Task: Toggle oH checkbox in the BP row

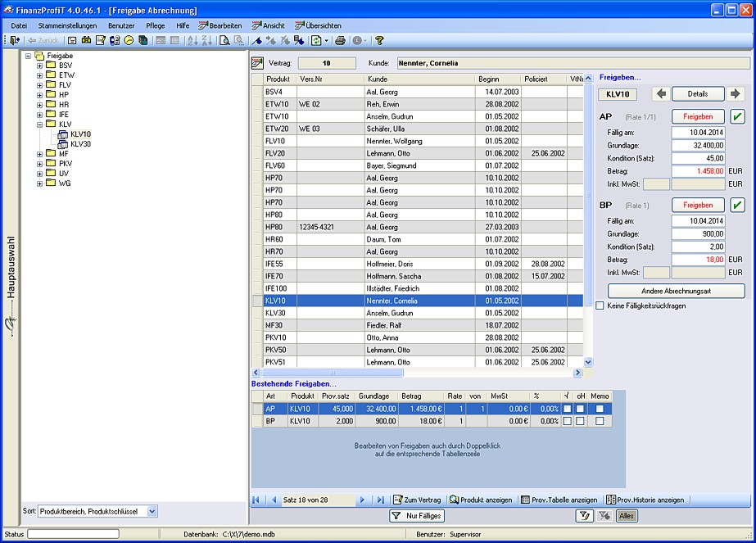Action: point(580,421)
